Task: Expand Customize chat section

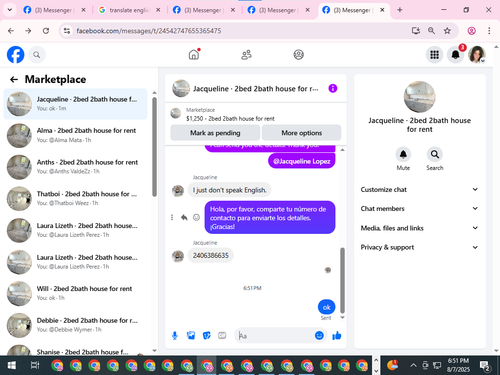Action: [x=419, y=189]
